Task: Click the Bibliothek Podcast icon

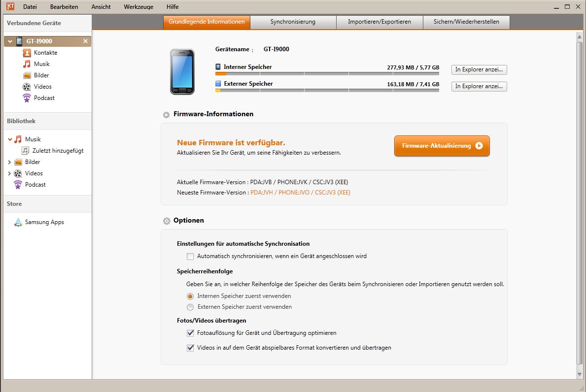Action: tap(18, 184)
